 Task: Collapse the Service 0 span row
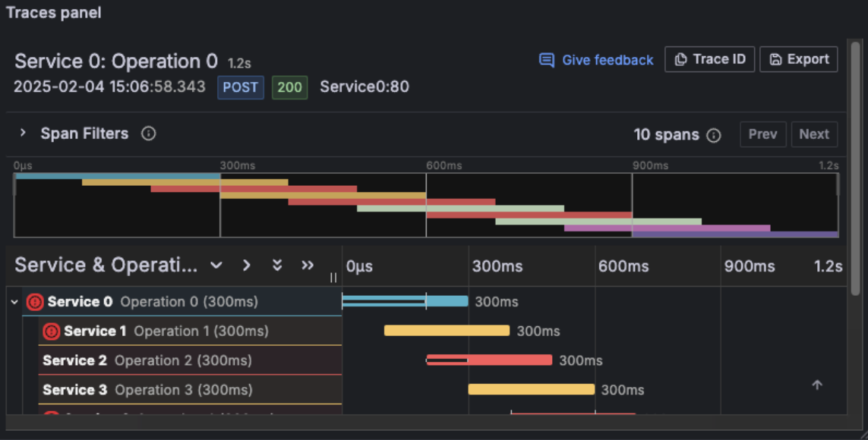[14, 302]
